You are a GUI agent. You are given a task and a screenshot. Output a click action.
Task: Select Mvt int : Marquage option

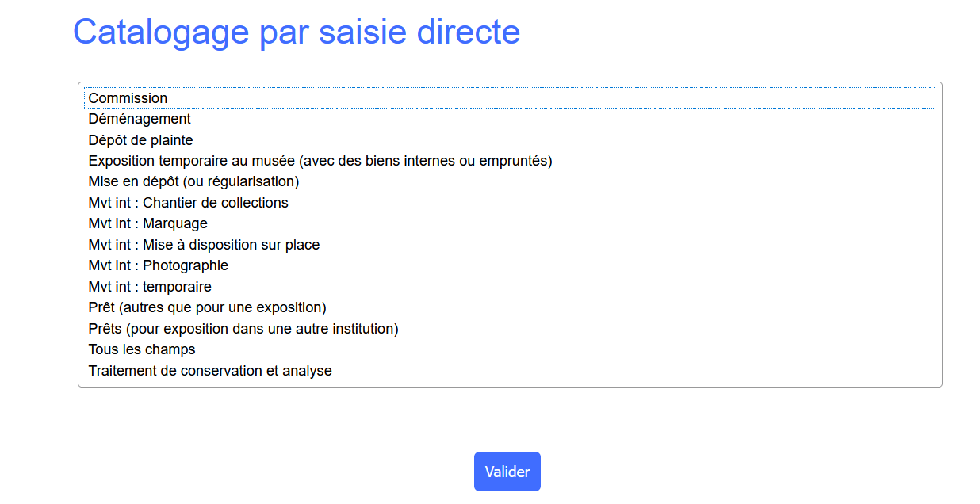pos(148,223)
